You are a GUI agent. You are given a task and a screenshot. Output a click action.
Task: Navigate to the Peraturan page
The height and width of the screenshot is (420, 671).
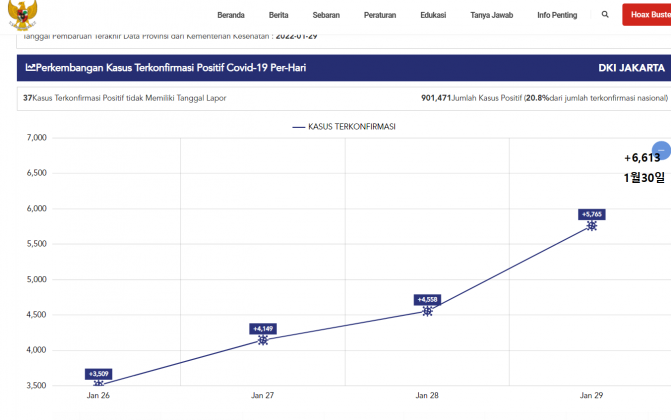pyautogui.click(x=380, y=15)
